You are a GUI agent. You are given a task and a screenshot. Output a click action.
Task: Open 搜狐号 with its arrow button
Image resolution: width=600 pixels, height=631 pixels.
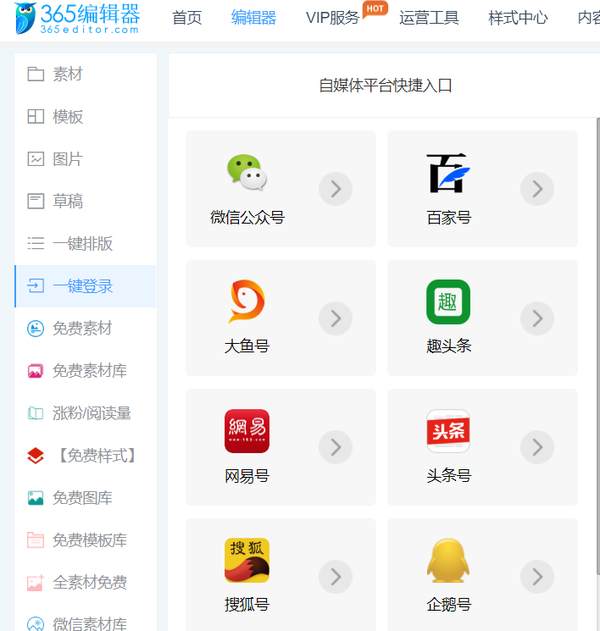click(336, 577)
